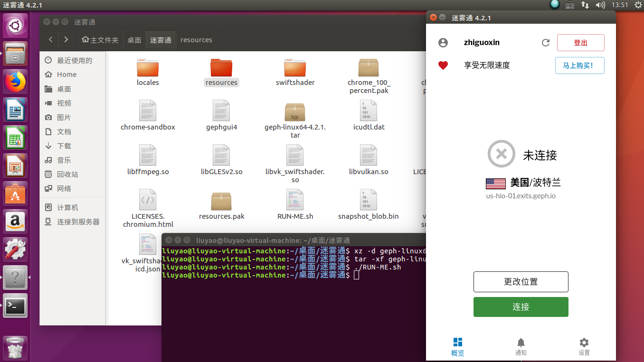Click 连接到服务器 in the sidebar
The width and height of the screenshot is (644, 362).
(x=74, y=222)
